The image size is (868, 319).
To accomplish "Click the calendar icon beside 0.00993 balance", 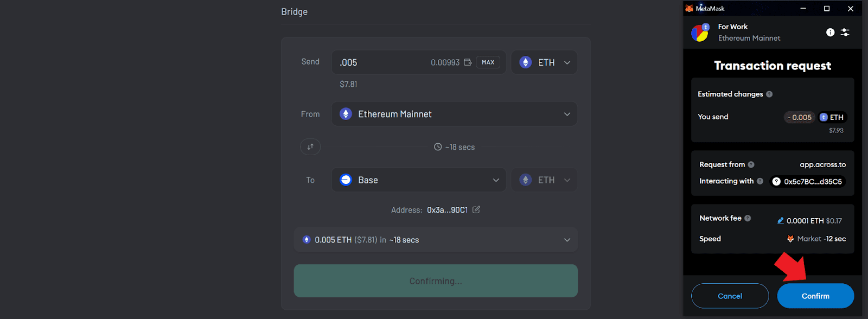I will point(467,62).
